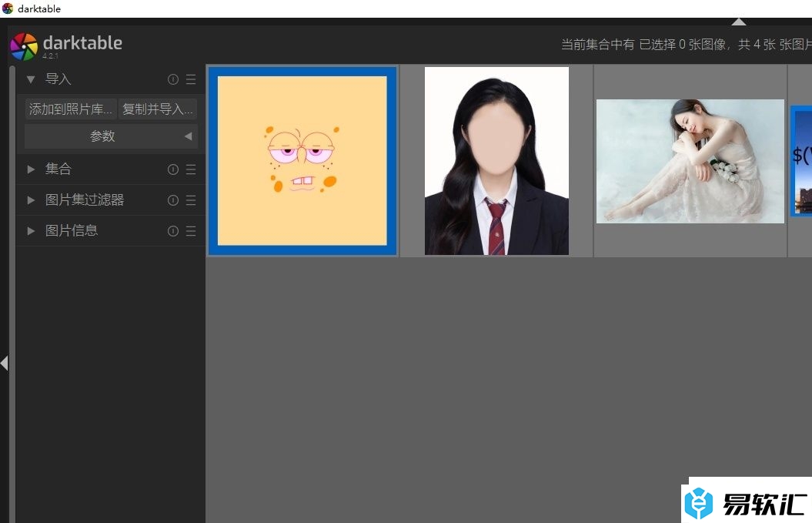Open presets menu for 导入 module
This screenshot has height=523, width=812.
[x=191, y=79]
